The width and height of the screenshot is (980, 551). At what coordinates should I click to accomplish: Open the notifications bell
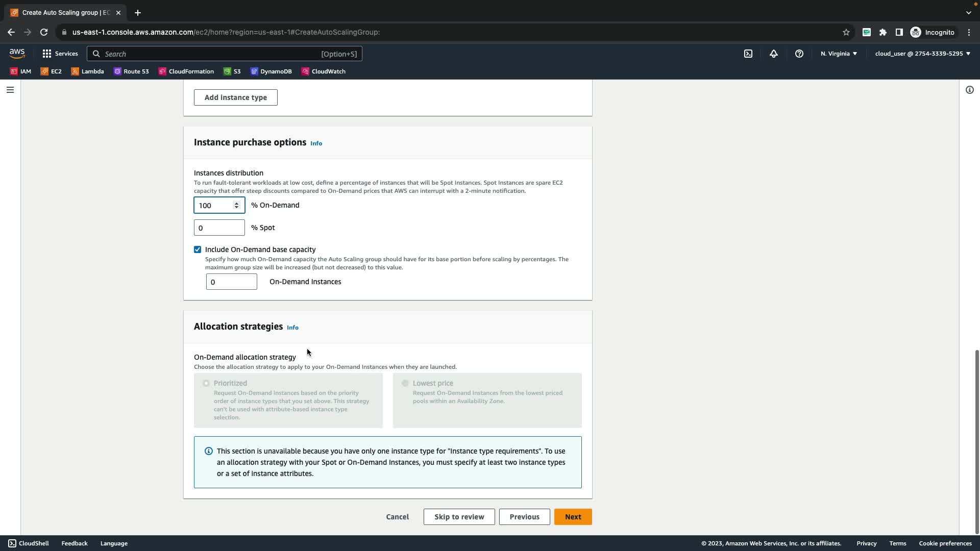point(773,54)
